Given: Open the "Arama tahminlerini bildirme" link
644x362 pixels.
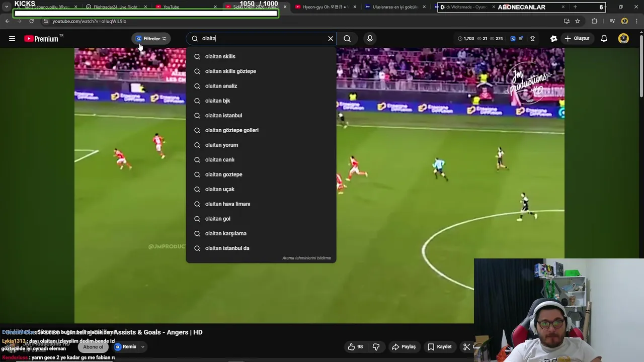Looking at the screenshot, I should coord(306,258).
